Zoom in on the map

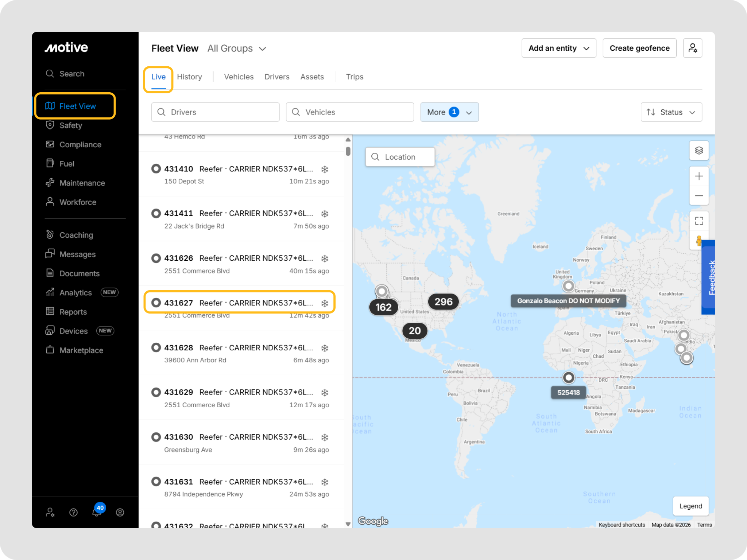(698, 176)
